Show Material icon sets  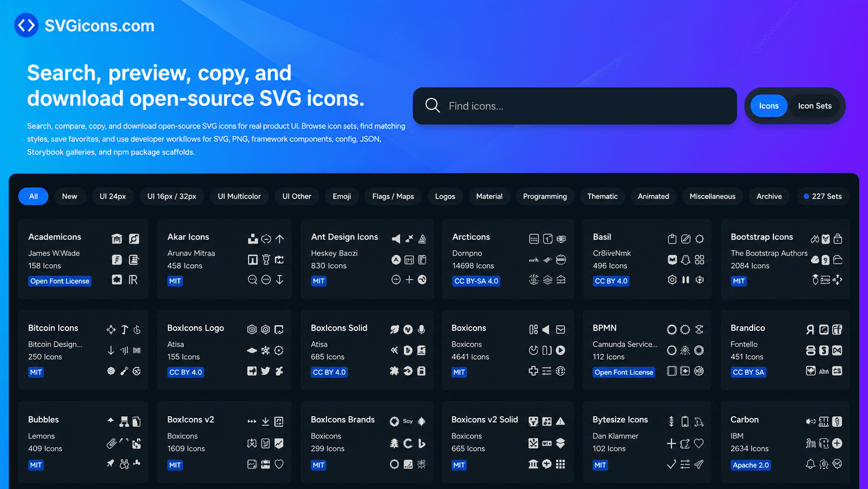click(x=489, y=196)
